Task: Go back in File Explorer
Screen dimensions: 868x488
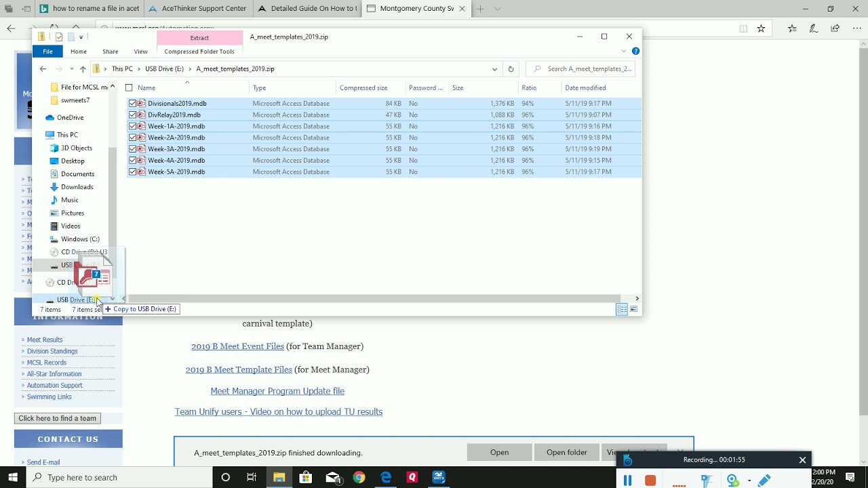Action: (x=43, y=68)
